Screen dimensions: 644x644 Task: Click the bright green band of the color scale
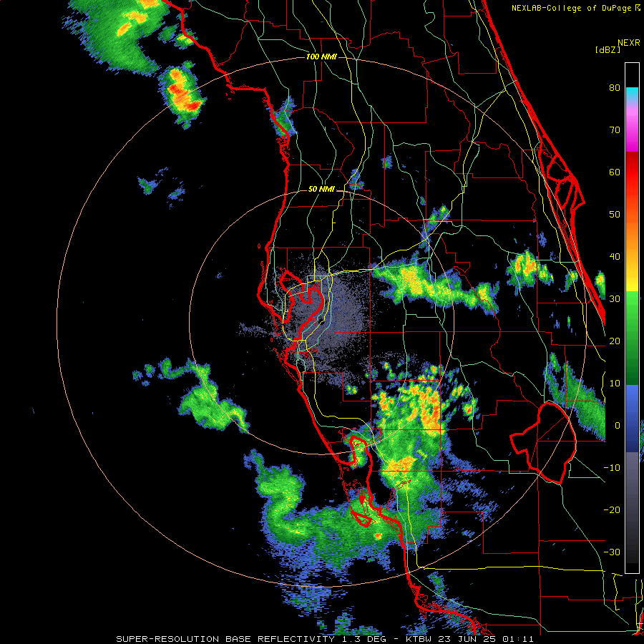point(632,312)
